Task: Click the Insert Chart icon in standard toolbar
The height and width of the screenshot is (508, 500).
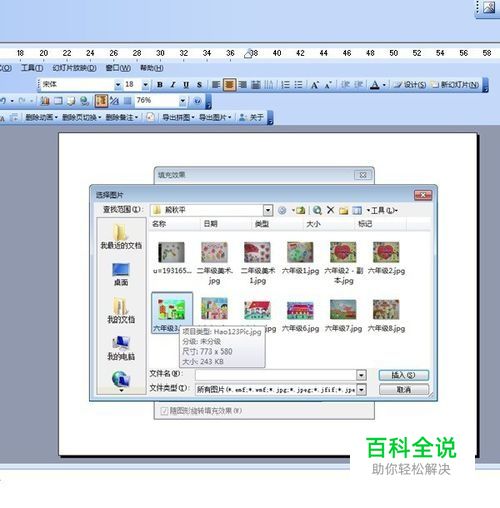Action: (45, 101)
